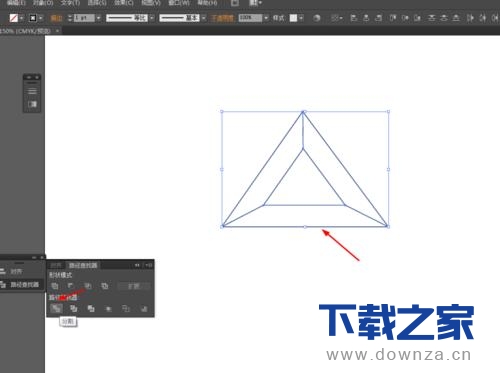Click the fill color swatch in control bar
The width and height of the screenshot is (500, 373).
click(x=14, y=18)
